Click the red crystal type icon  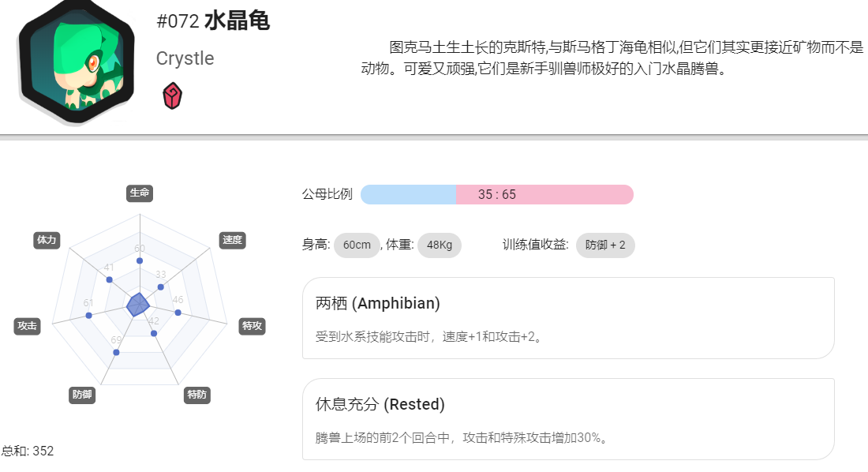coord(172,96)
